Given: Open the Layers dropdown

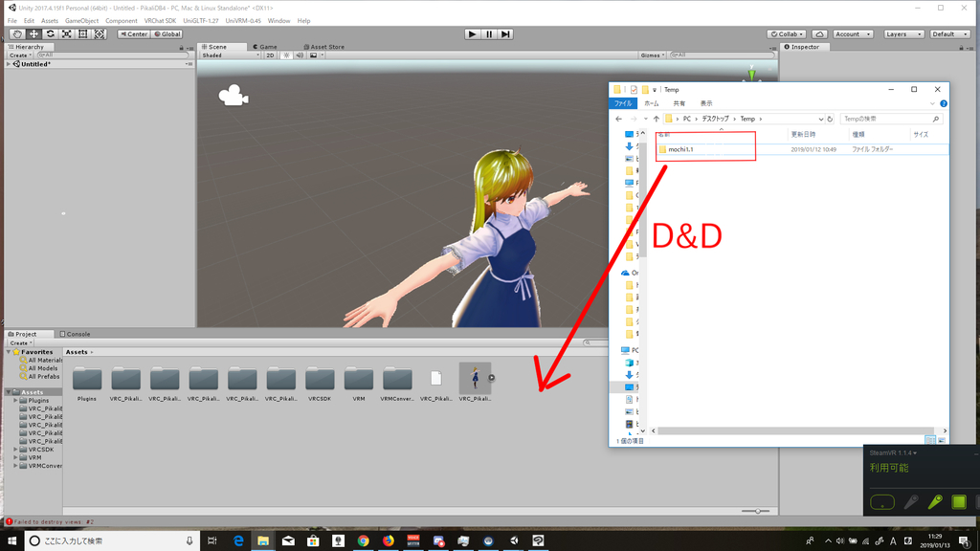Looking at the screenshot, I should tap(903, 34).
